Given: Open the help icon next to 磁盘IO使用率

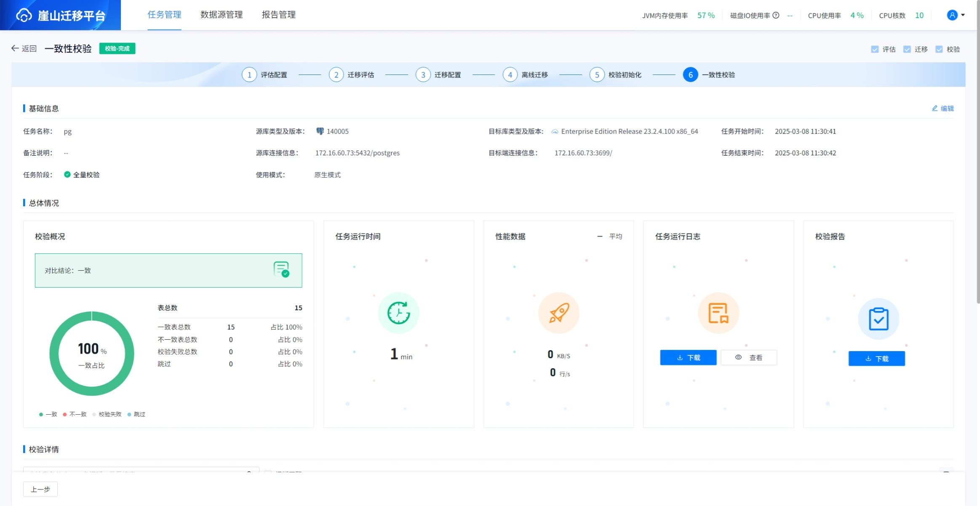Looking at the screenshot, I should pos(775,15).
